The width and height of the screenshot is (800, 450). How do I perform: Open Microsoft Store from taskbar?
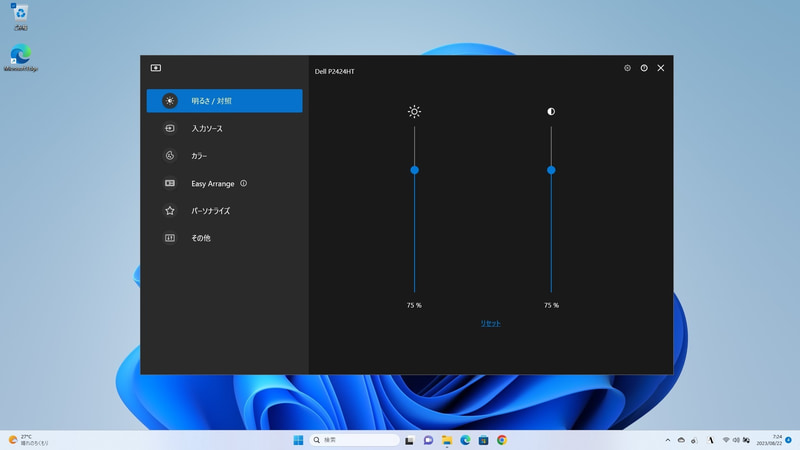484,440
